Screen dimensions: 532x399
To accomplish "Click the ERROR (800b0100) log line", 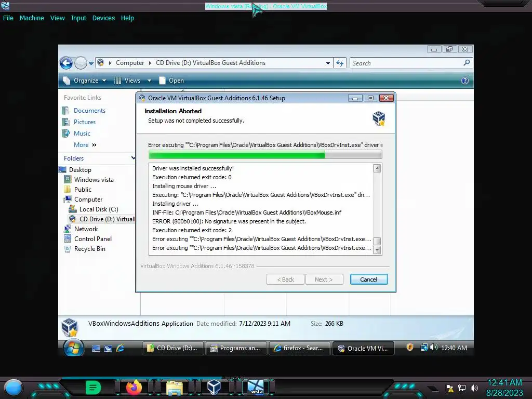I will [229, 221].
